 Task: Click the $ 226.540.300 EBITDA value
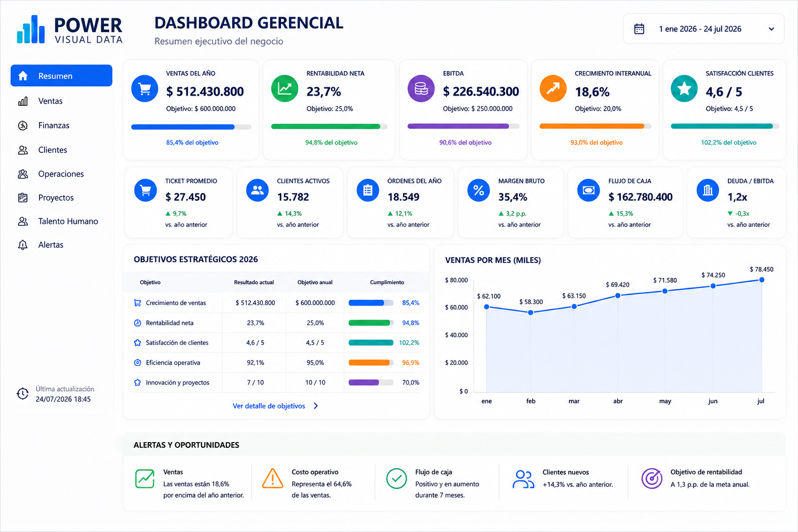(481, 91)
